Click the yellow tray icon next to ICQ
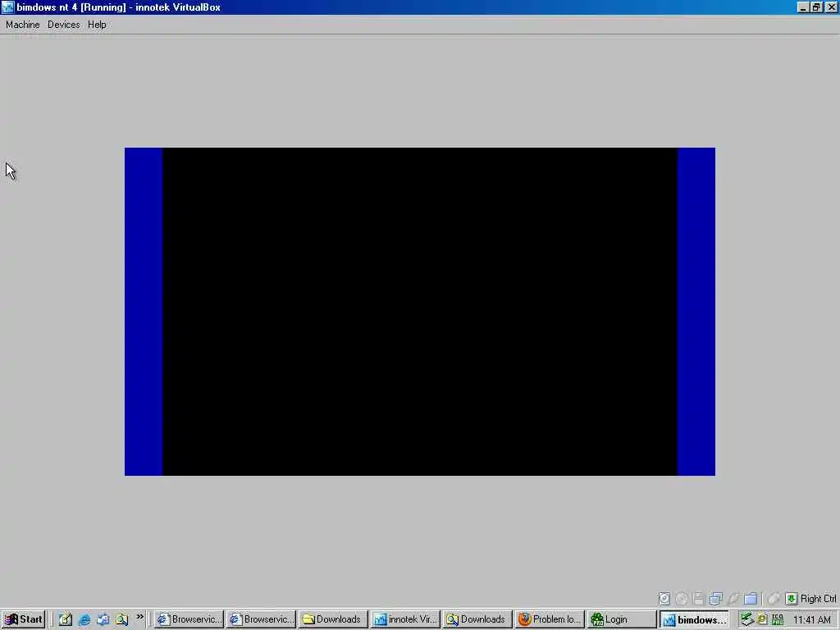The height and width of the screenshot is (630, 840). pyautogui.click(x=762, y=620)
